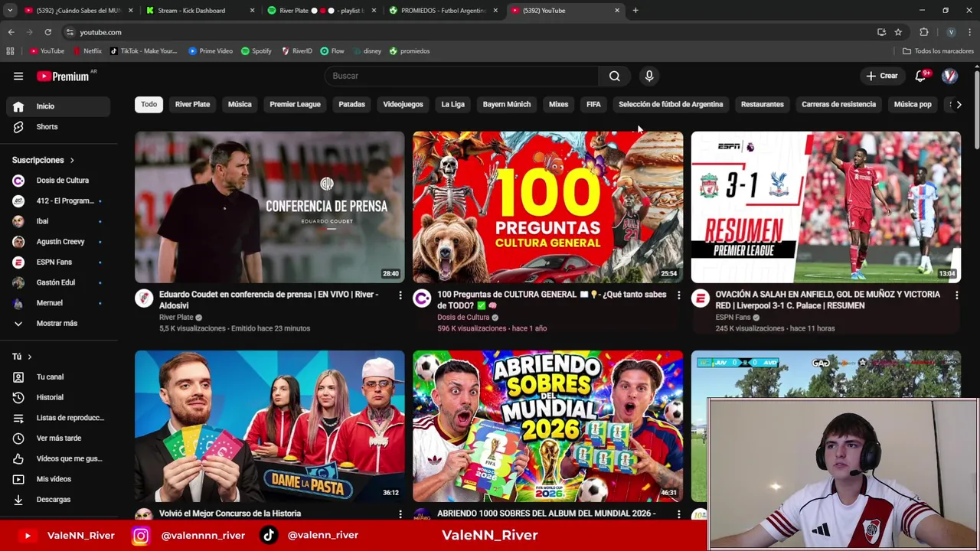
Task: Select the Todo filter chip
Action: [x=149, y=104]
